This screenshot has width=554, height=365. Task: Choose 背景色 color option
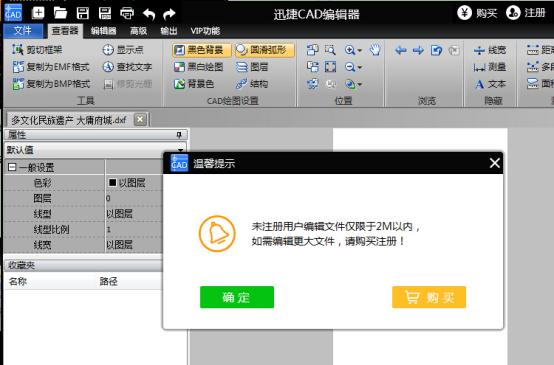(194, 84)
